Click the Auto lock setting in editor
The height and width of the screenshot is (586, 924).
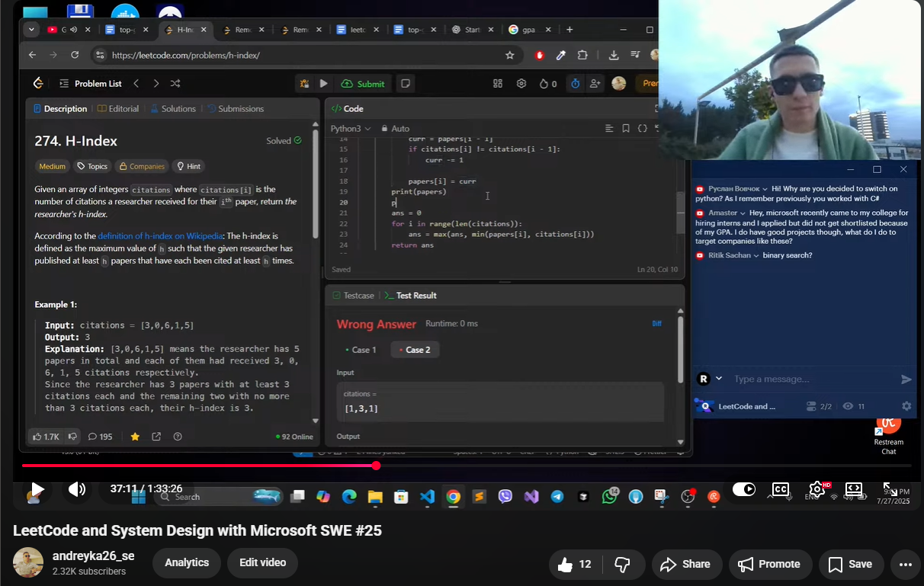395,129
